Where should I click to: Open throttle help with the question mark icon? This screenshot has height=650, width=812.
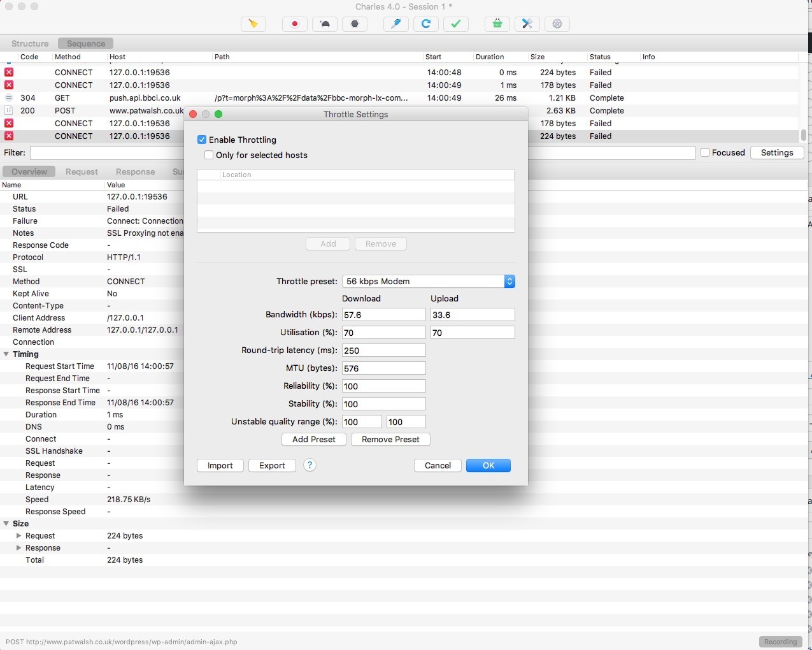[310, 465]
